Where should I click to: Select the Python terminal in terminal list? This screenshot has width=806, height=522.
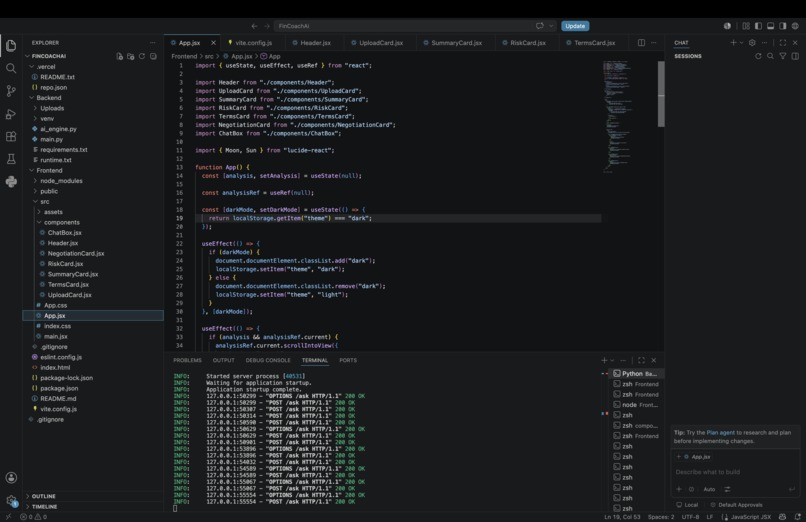click(x=635, y=374)
